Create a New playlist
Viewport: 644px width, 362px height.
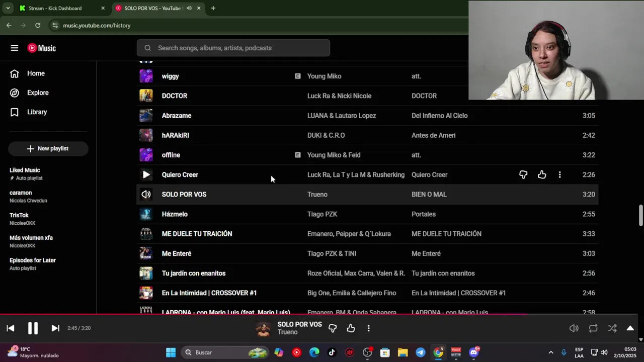(x=48, y=148)
